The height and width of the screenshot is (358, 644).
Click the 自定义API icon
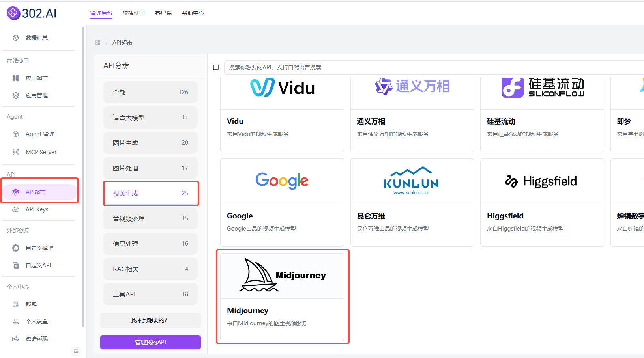click(16, 265)
